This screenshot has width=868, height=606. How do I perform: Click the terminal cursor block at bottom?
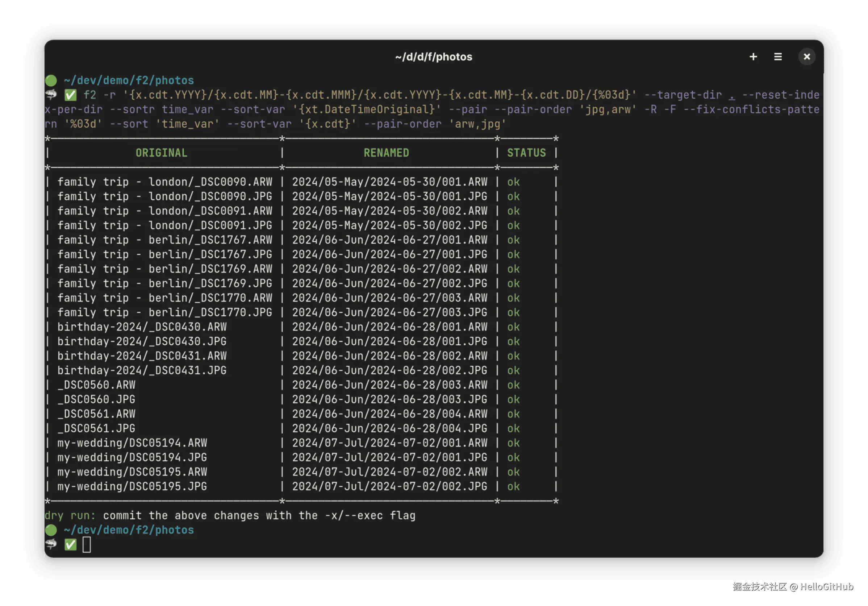pyautogui.click(x=87, y=545)
